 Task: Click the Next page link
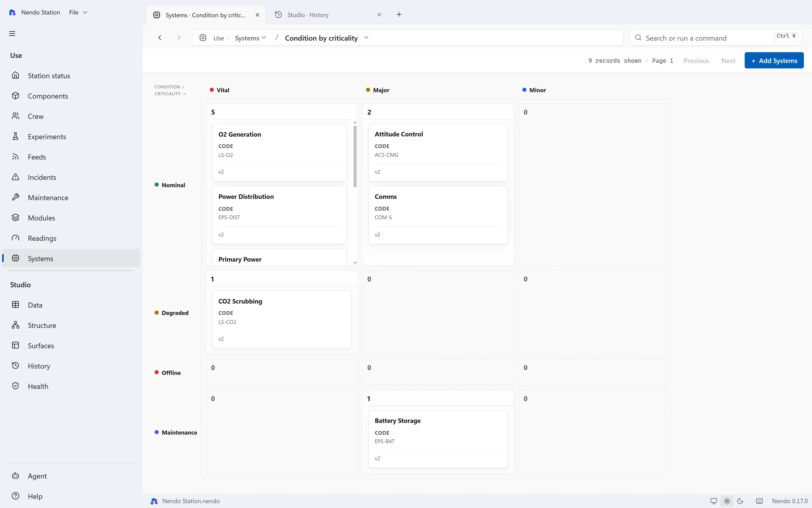point(728,61)
